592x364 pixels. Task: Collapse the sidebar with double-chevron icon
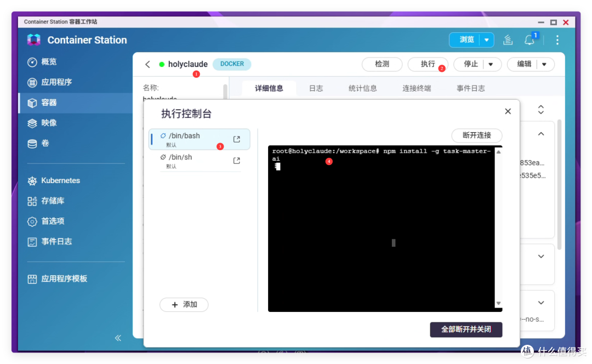click(x=118, y=338)
